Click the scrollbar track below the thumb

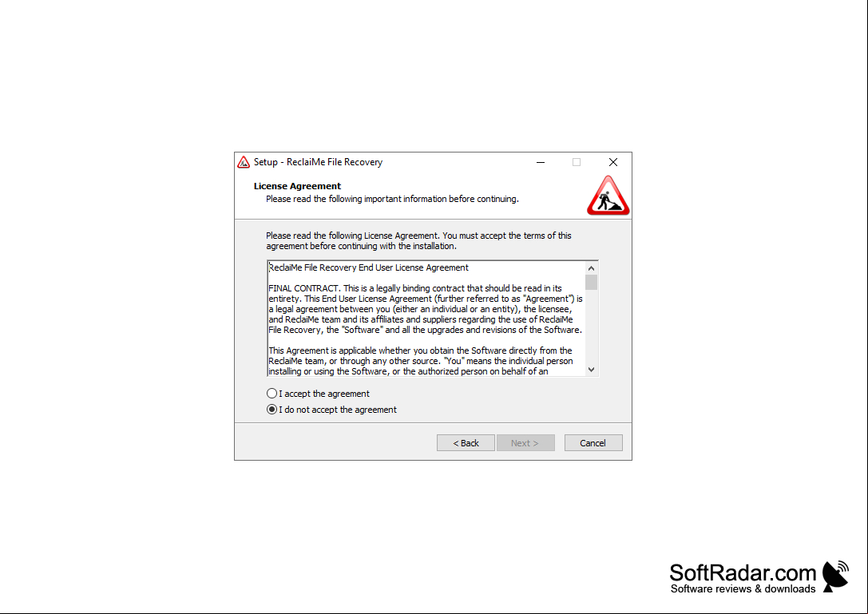(x=591, y=327)
